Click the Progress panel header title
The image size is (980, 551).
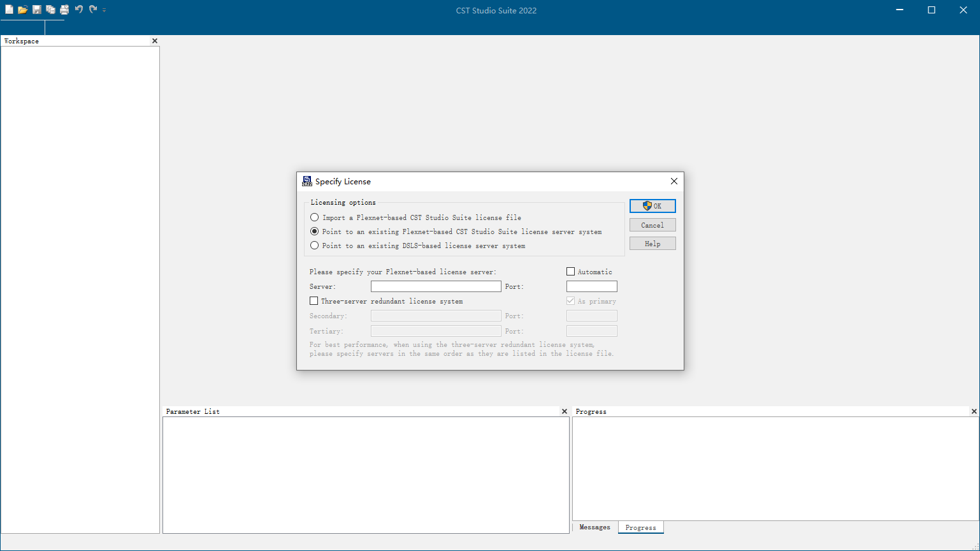591,411
